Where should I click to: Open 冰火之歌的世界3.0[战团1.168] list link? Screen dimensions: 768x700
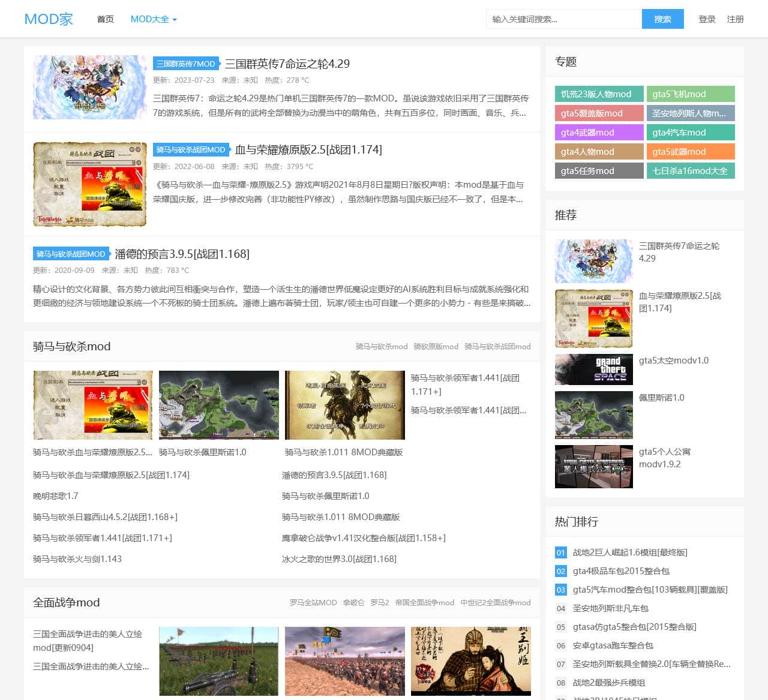click(x=339, y=559)
